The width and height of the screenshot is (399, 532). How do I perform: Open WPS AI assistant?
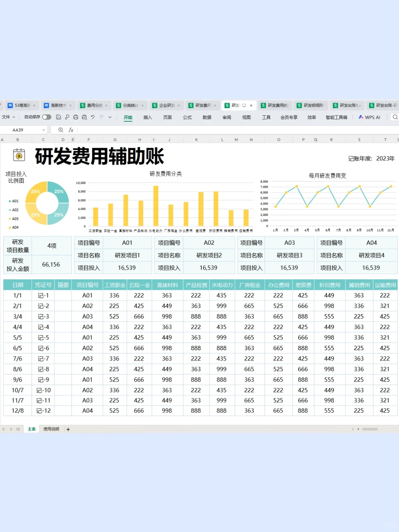(x=369, y=117)
